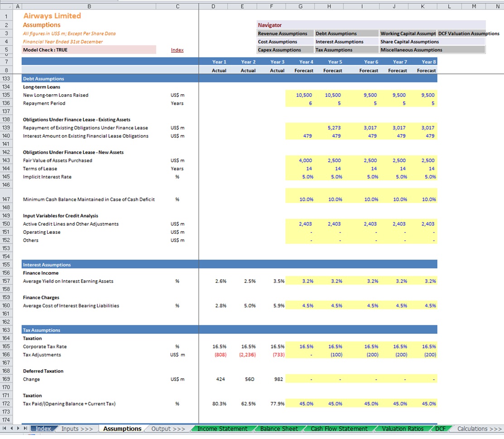Select the Assumptions sheet tab

click(x=122, y=429)
